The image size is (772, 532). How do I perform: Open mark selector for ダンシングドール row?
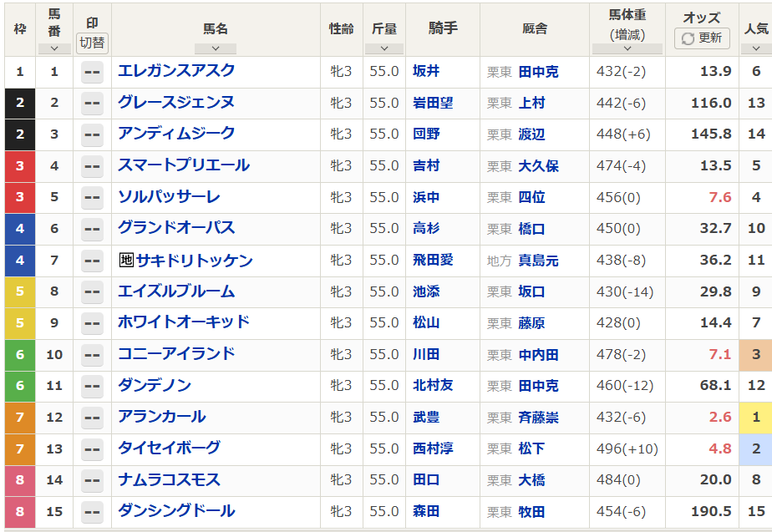(92, 512)
